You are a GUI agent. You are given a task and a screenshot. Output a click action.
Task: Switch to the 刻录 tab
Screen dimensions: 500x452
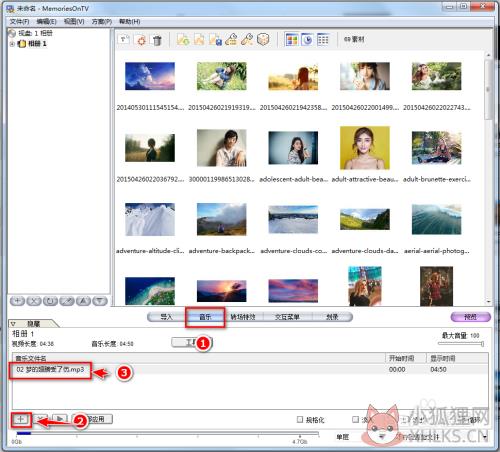[x=332, y=317]
